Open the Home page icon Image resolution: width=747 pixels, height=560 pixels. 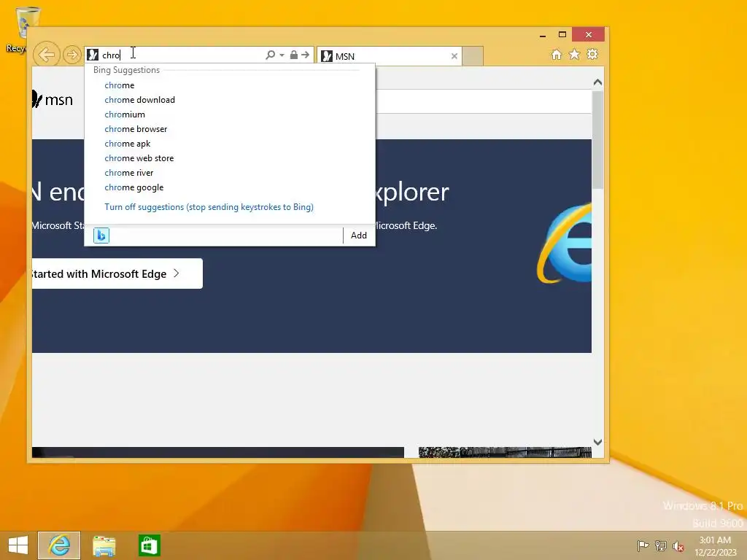pos(557,54)
